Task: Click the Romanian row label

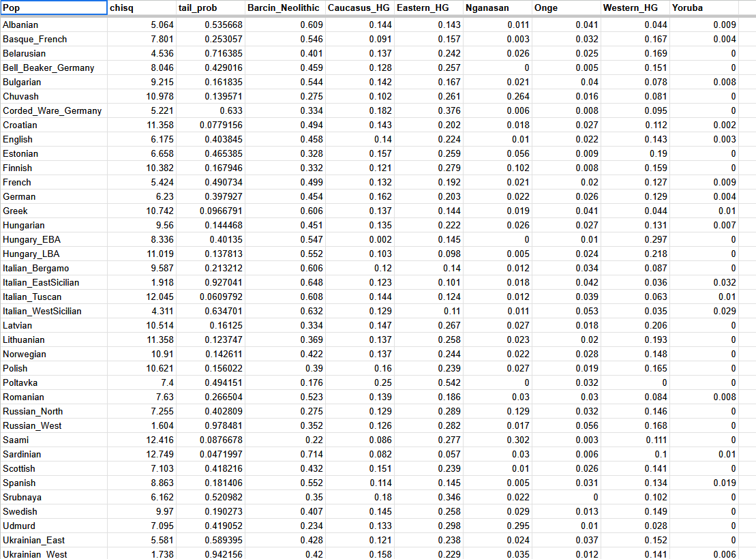Action: 23,397
